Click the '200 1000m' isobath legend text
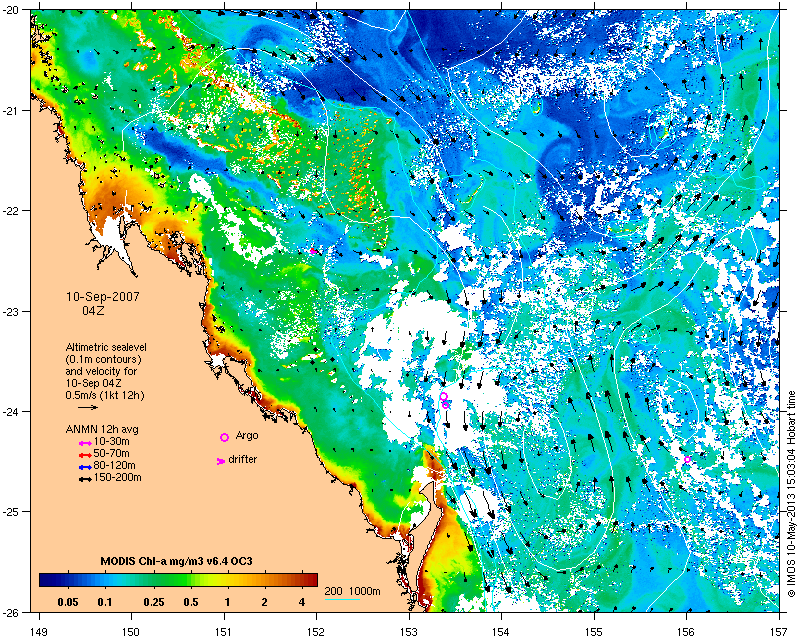Viewport: 800px width, 640px height. (x=353, y=592)
